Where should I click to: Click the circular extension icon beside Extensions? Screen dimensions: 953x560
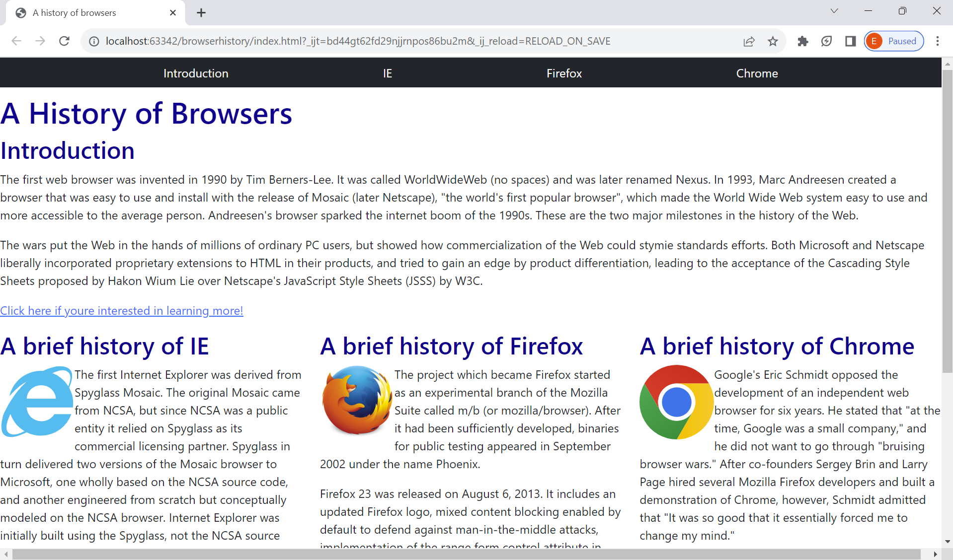[x=826, y=41]
